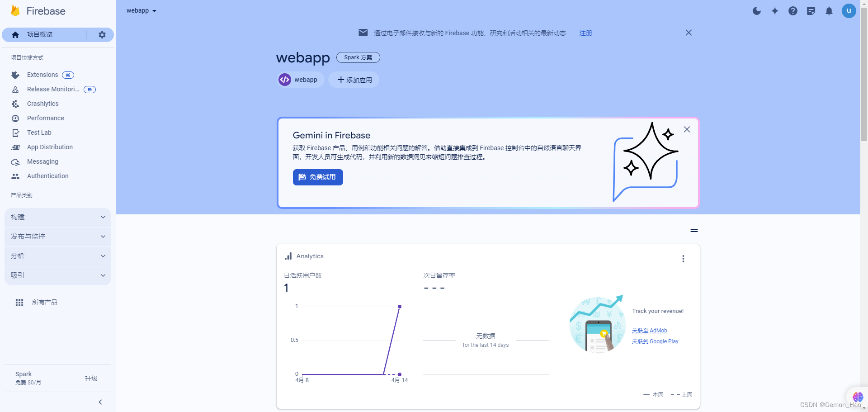Click the Spark 方案 plan badge

(358, 57)
